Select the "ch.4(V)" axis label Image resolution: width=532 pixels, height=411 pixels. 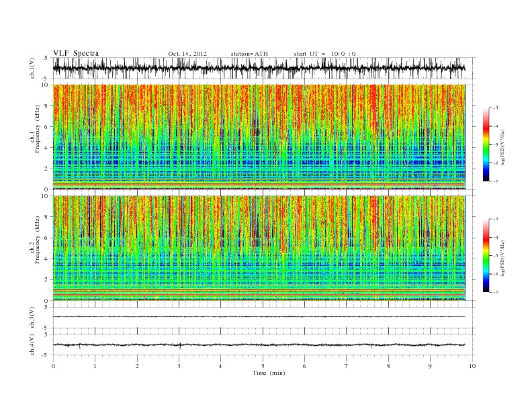[x=32, y=345]
